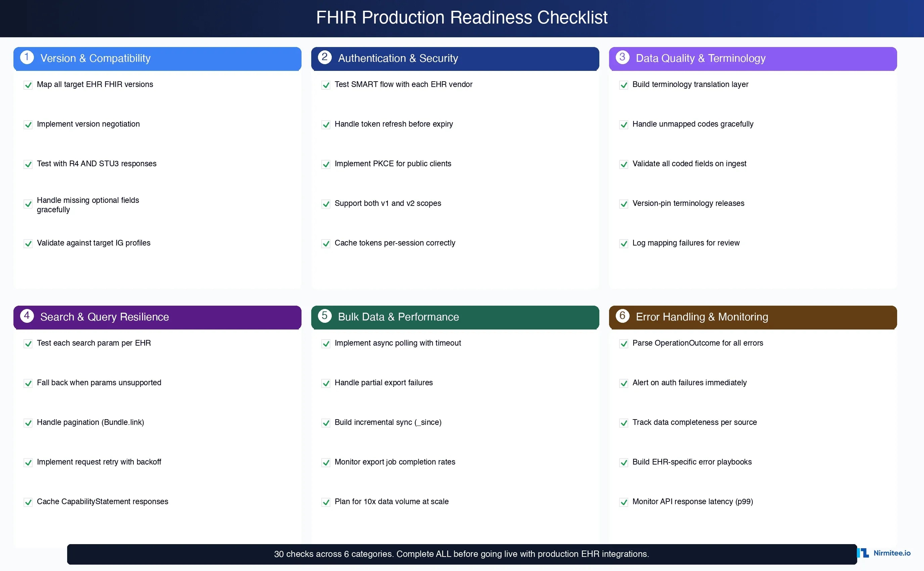This screenshot has width=924, height=571.
Task: Click the Nirmitee.io logo
Action: (884, 553)
